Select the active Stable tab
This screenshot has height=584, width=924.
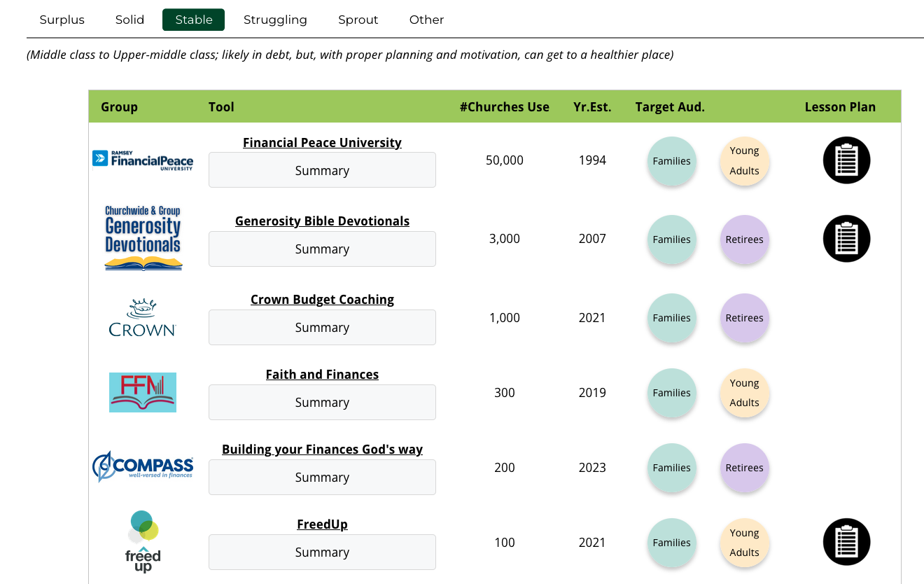coord(194,20)
